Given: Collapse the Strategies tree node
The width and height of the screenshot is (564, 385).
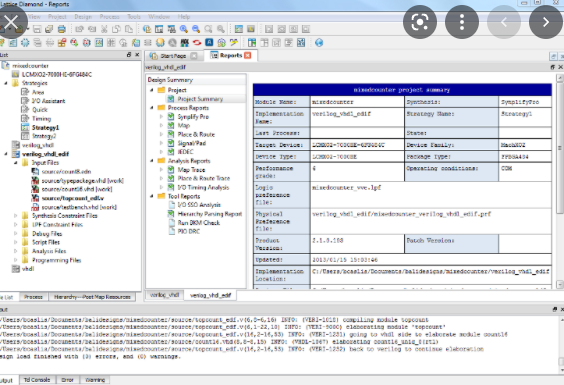Looking at the screenshot, I should [6, 83].
